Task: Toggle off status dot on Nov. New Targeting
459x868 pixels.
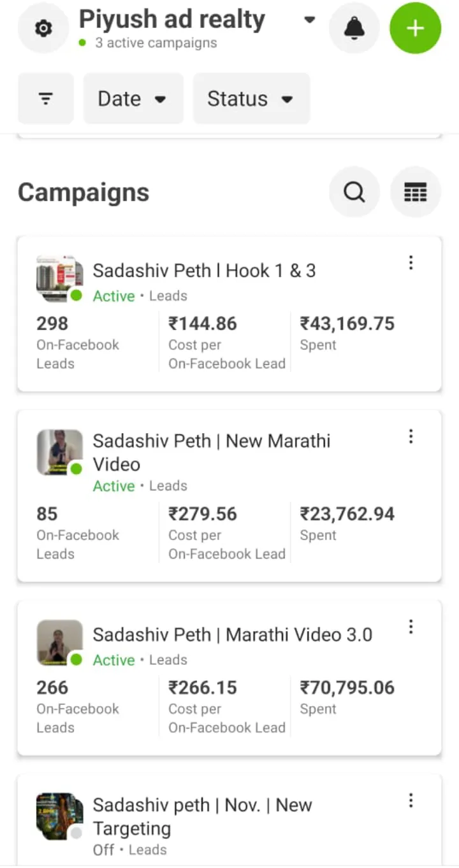Action: point(76,833)
